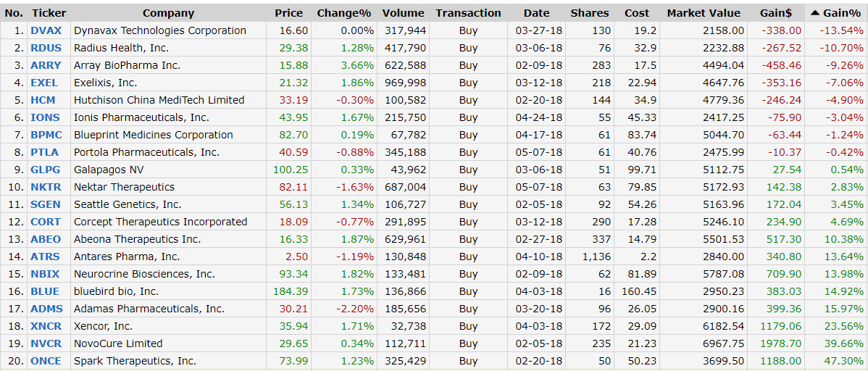This screenshot has width=868, height=371.
Task: Click the NVCR ticker link
Action: (46, 343)
